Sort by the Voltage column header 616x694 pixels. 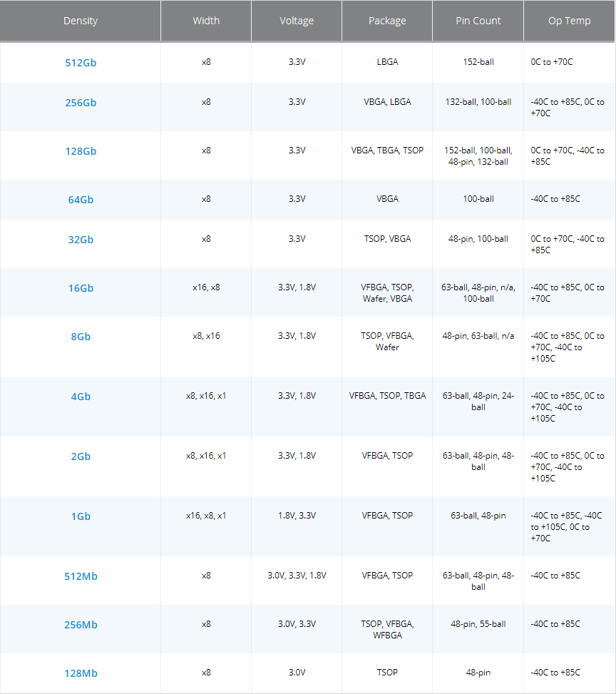(297, 21)
